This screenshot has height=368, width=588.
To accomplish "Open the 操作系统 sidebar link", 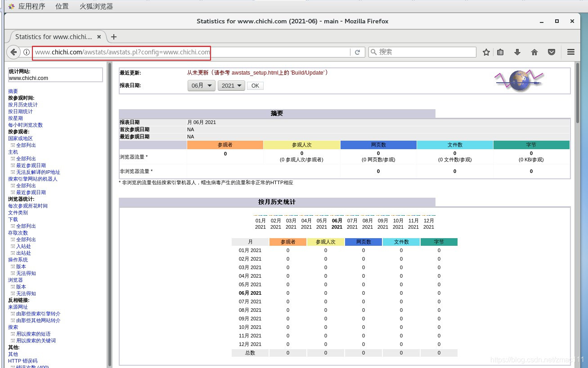I will click(18, 260).
